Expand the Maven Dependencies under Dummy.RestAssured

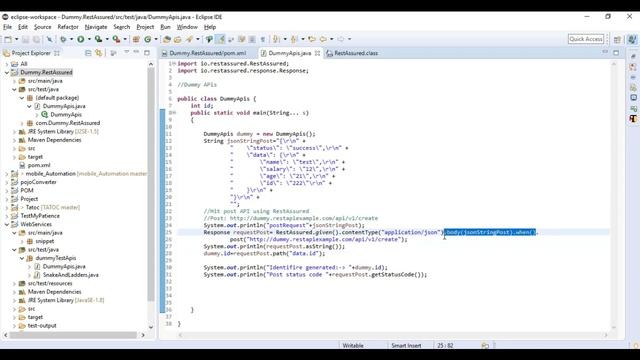coord(14,140)
